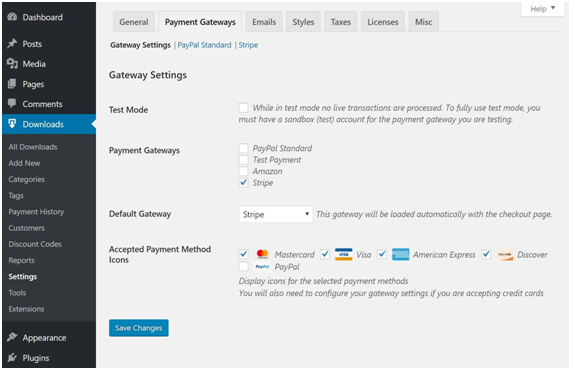Viewport: 572px width, 370px height.
Task: Click the Visa card icon
Action: (344, 254)
